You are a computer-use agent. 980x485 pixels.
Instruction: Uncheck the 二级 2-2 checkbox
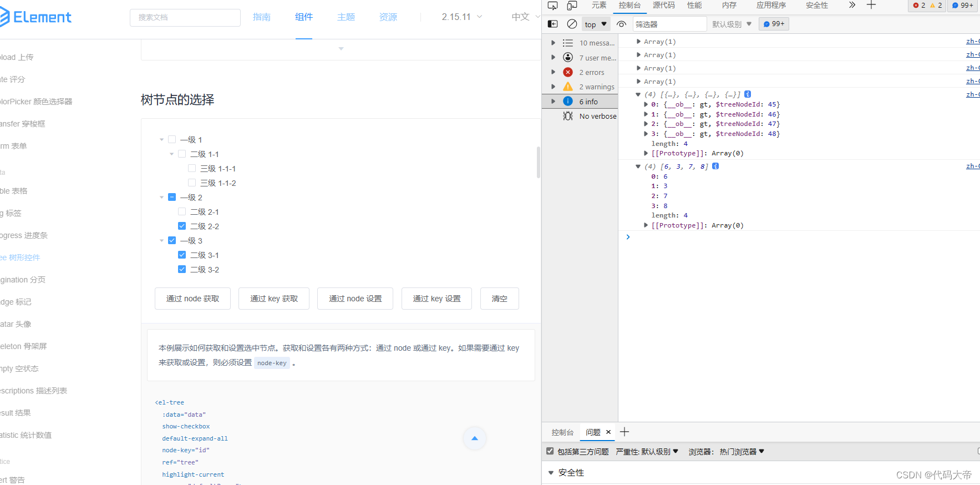182,226
